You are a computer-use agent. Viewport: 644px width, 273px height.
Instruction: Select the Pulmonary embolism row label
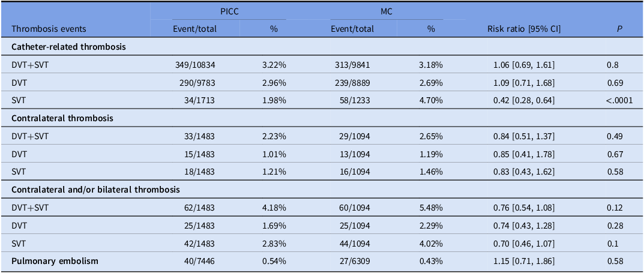point(53,261)
